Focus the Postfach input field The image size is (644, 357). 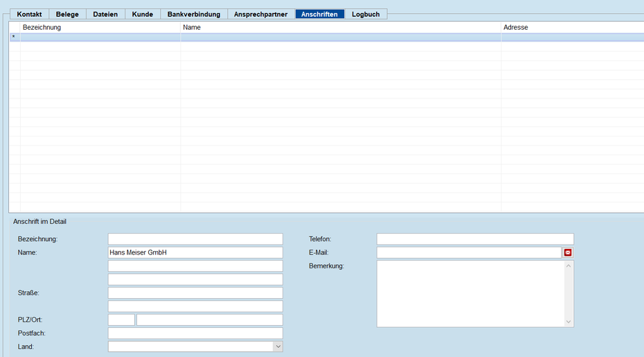click(195, 333)
